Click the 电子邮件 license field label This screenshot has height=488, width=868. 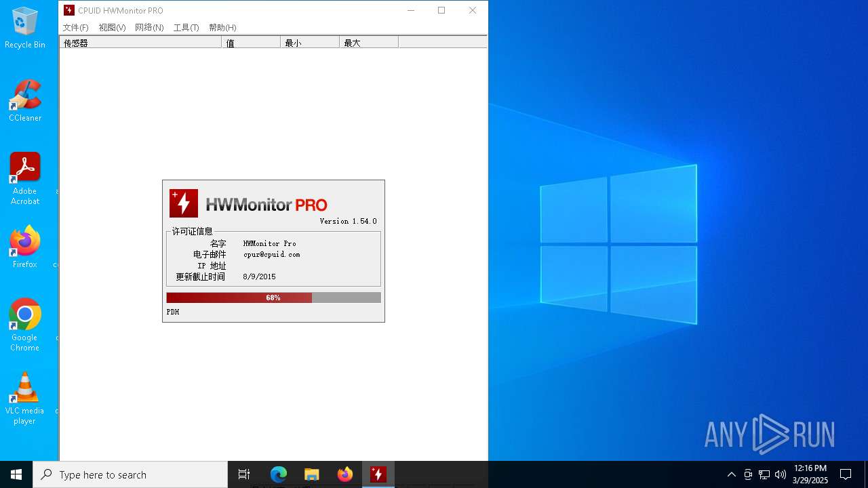210,254
